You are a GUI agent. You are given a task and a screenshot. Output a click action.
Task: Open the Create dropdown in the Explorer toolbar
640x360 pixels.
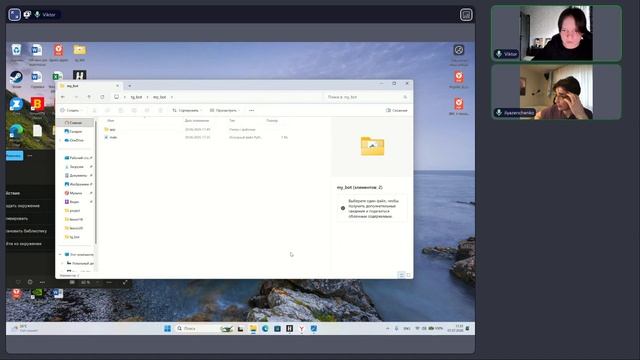pyautogui.click(x=71, y=110)
